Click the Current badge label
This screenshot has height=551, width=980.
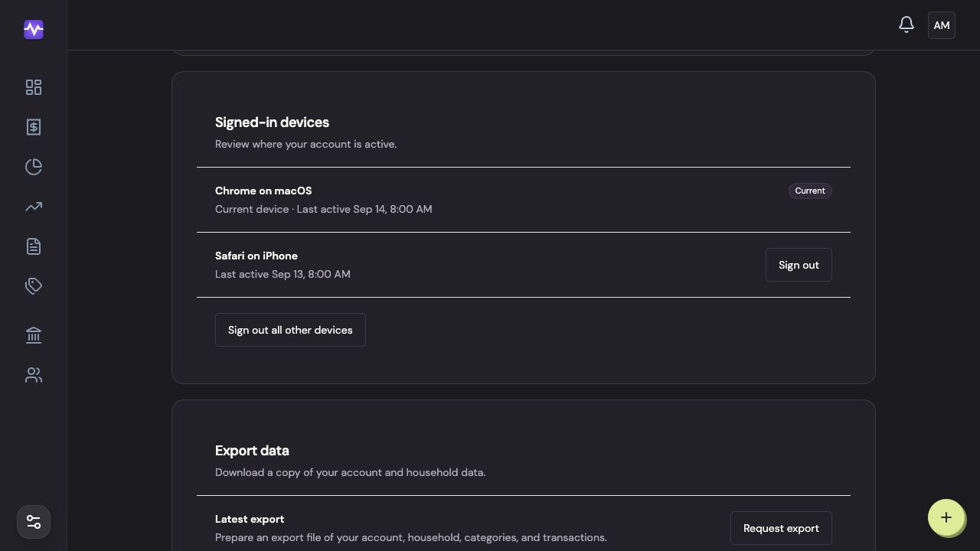tap(810, 191)
